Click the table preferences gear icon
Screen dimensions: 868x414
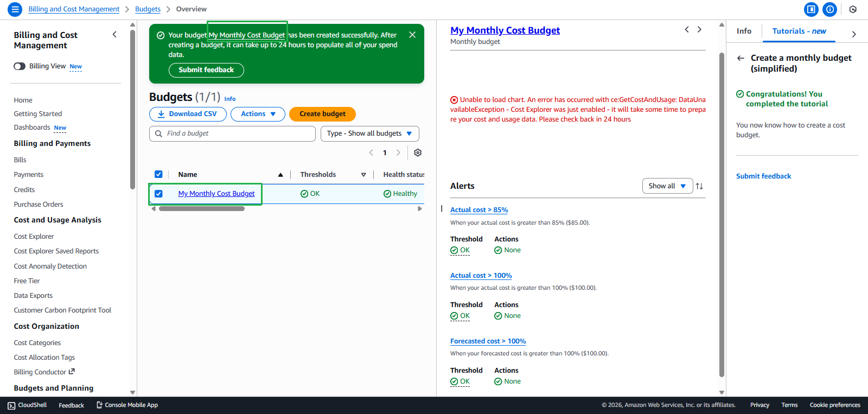coord(418,152)
